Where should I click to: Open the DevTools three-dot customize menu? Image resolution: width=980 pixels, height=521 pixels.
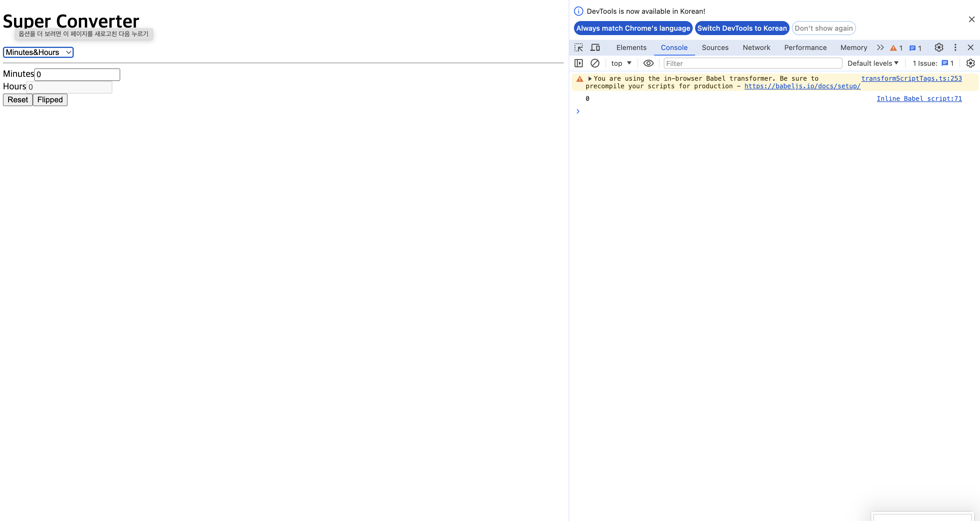click(x=955, y=48)
